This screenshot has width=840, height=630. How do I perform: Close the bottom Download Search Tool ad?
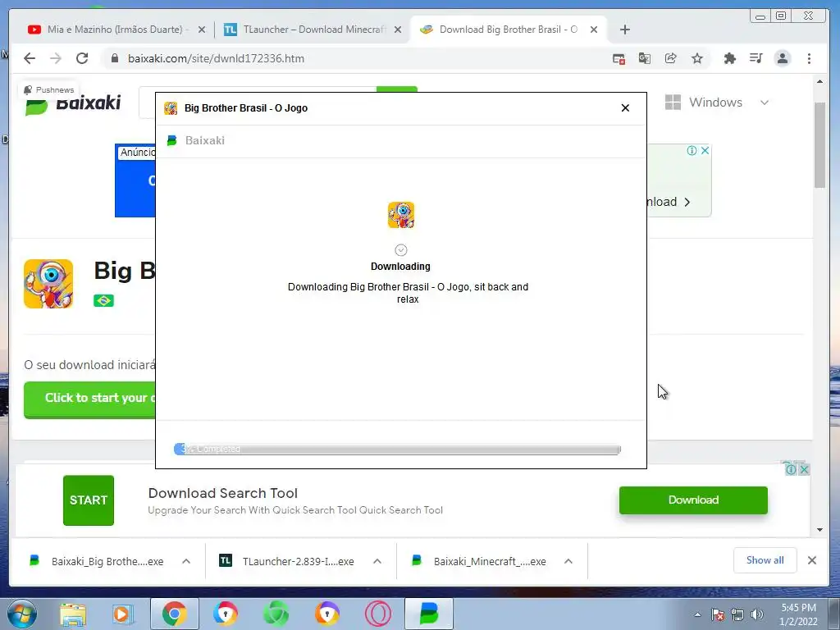[804, 469]
